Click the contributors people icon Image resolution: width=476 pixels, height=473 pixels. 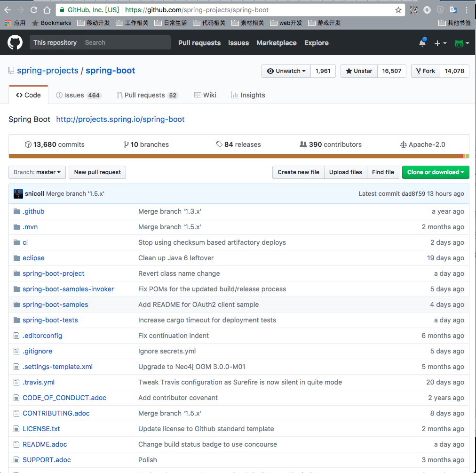coord(303,144)
